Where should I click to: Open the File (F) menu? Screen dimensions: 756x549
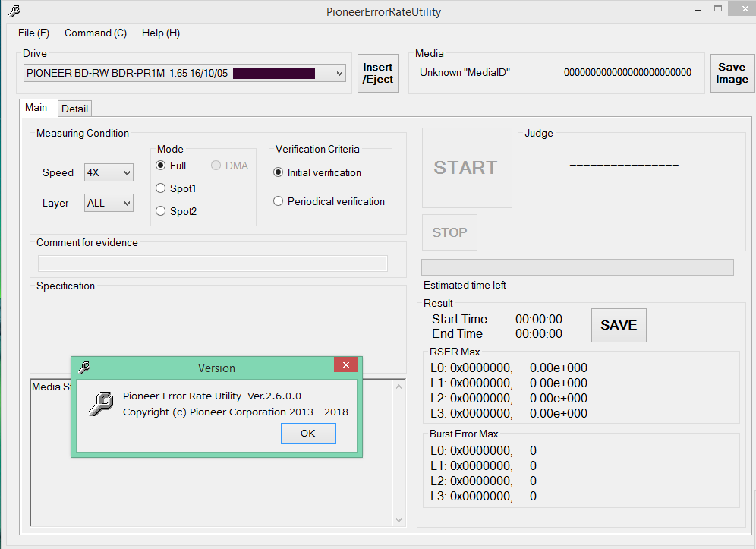click(33, 33)
